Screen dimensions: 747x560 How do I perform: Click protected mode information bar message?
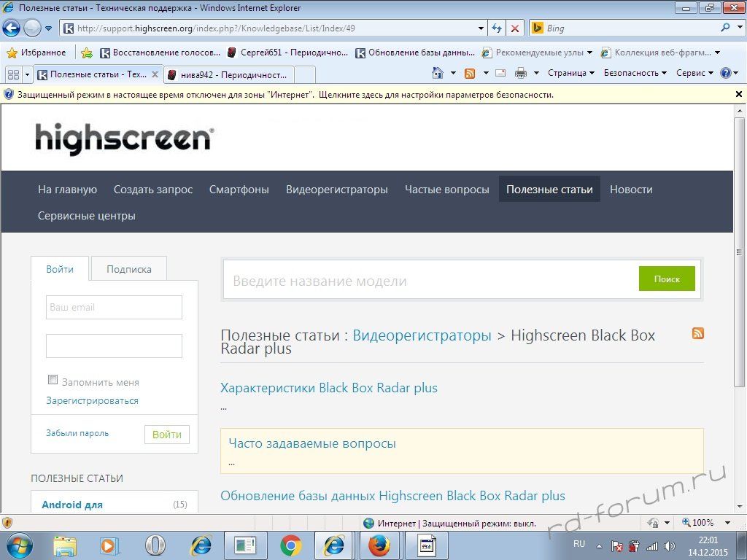point(285,95)
